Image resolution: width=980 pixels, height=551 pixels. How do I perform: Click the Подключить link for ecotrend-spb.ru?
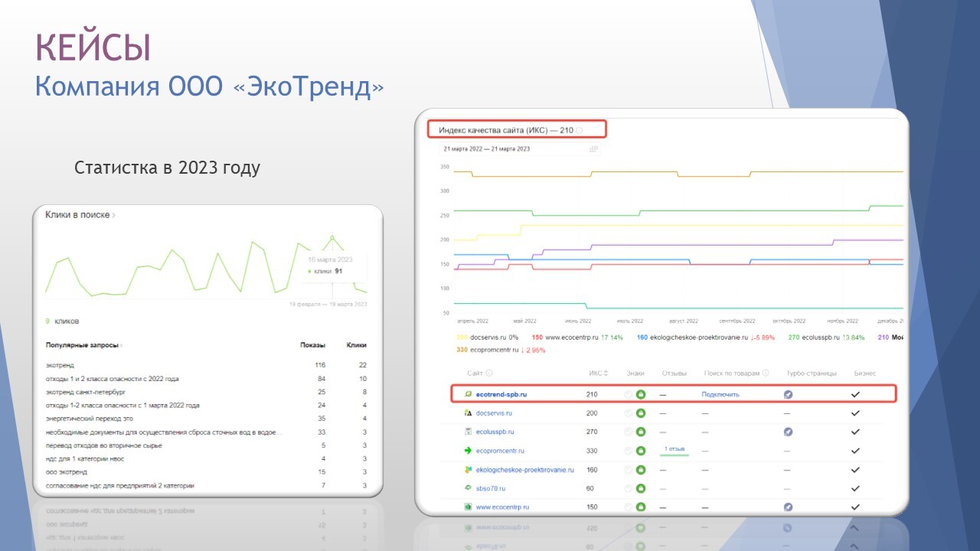(x=720, y=394)
